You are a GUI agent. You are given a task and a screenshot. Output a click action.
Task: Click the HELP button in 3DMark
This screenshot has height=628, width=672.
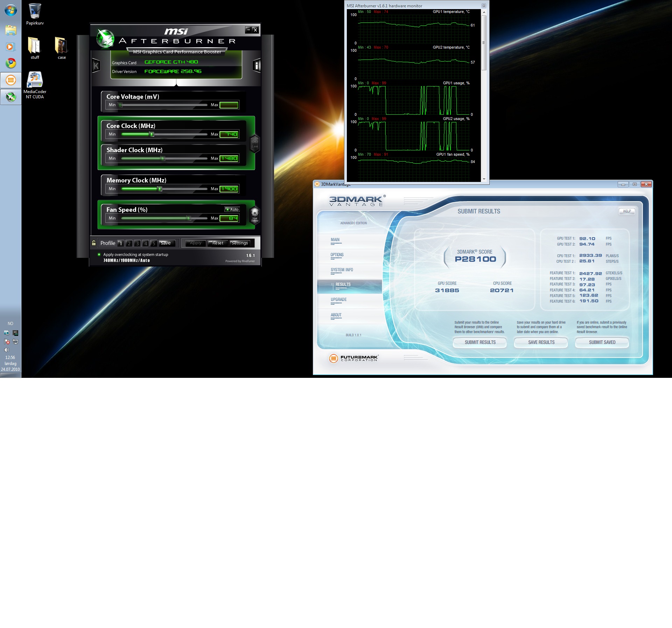[x=627, y=211]
